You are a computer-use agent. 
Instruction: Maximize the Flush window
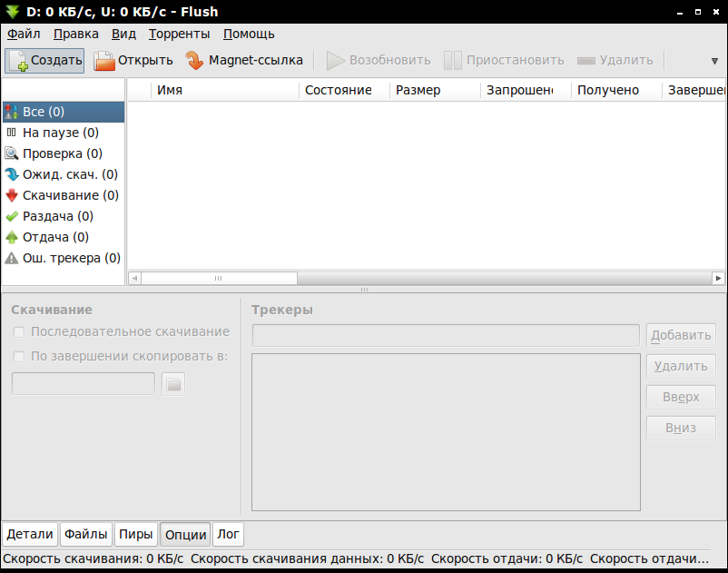[x=698, y=12]
